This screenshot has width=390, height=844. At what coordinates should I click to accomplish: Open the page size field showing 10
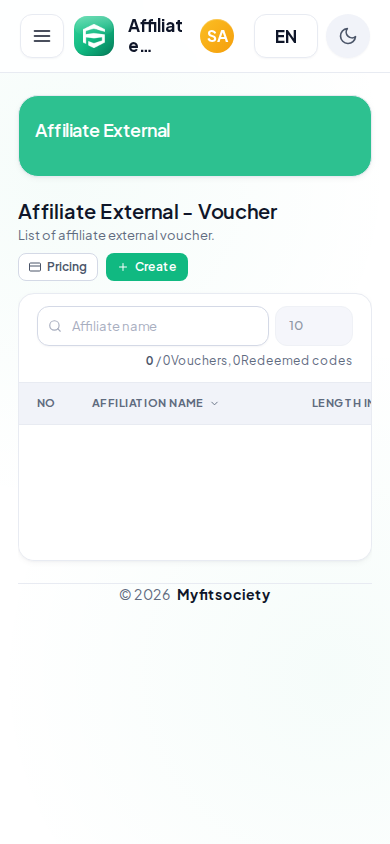point(314,326)
